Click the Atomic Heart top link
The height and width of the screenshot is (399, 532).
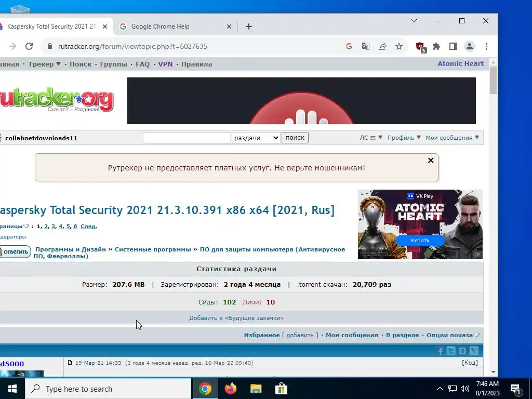coord(460,64)
